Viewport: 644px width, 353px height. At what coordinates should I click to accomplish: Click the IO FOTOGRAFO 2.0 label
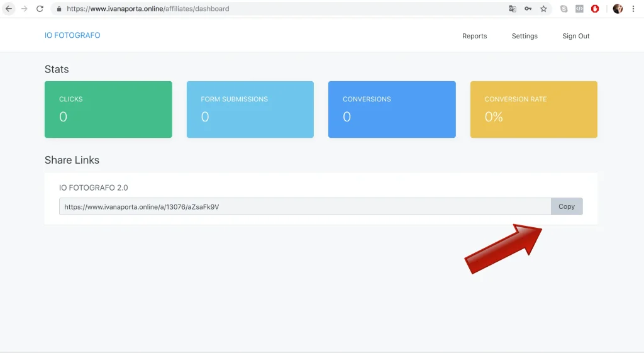click(93, 188)
